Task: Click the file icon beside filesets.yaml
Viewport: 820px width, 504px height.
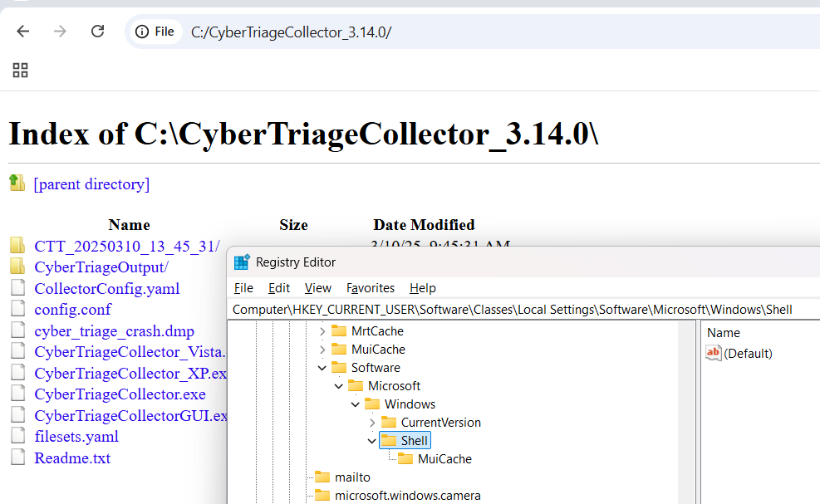Action: pos(18,436)
